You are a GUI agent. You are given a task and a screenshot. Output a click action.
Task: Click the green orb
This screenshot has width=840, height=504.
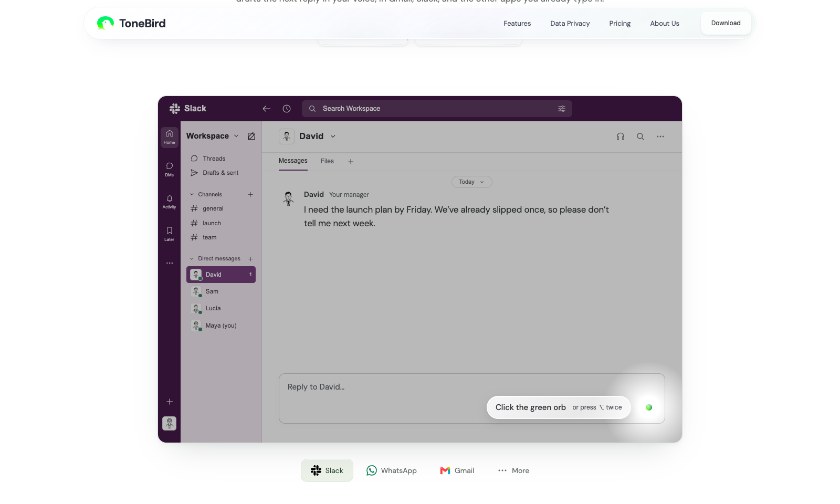click(649, 407)
